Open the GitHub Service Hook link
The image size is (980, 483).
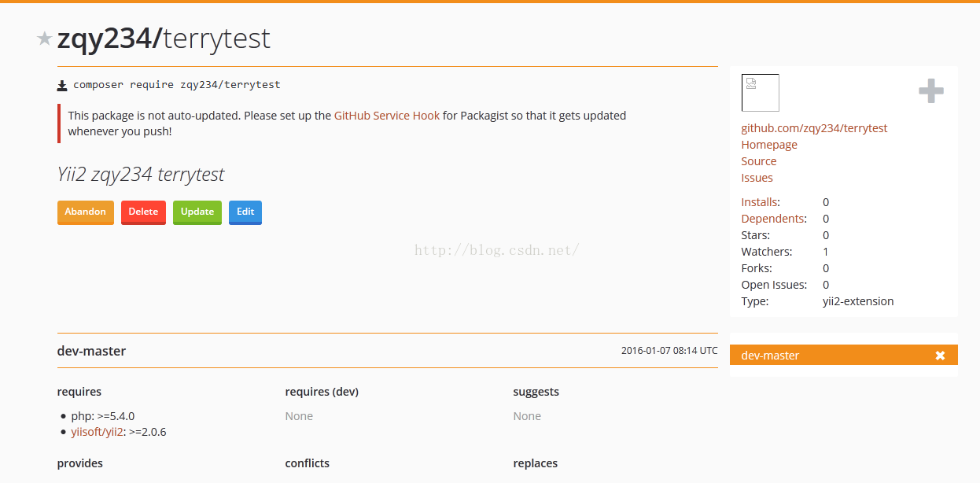387,116
